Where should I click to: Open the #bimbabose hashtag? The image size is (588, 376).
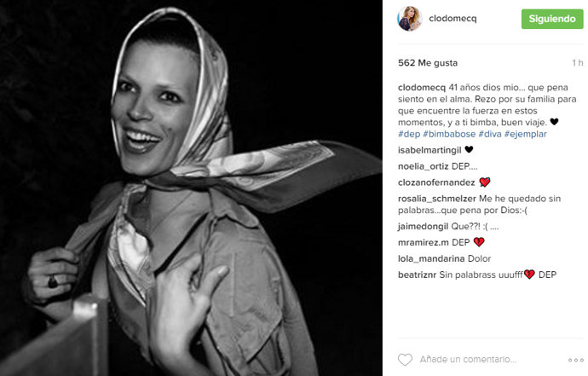point(449,134)
